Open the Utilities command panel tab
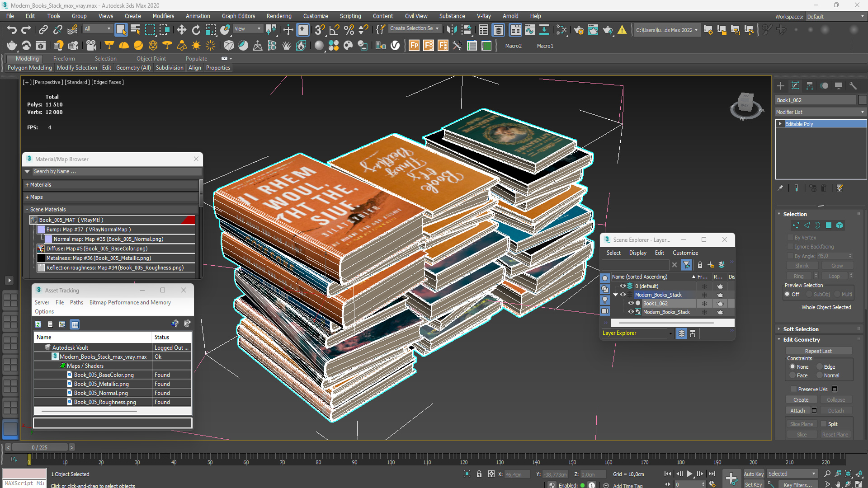This screenshot has height=488, width=868. (x=853, y=86)
